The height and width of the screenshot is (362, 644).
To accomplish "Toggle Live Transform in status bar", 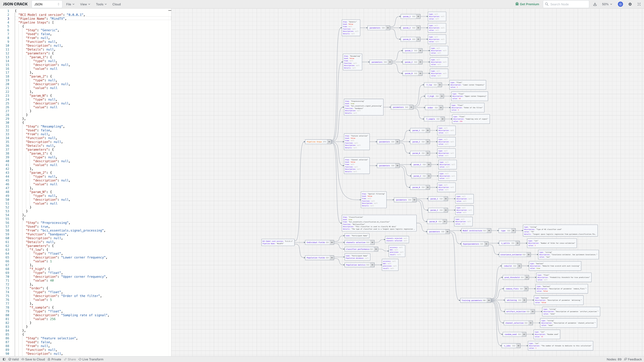I will pos(91,359).
